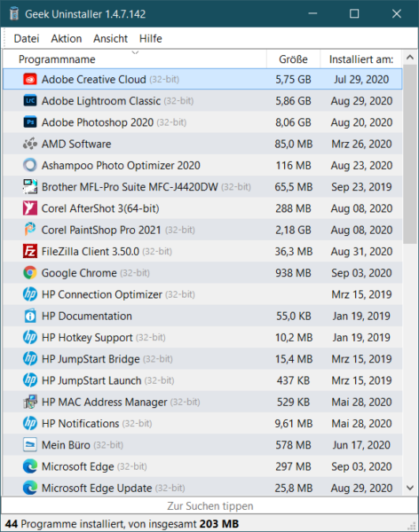Click the HP Hotkey Support icon
This screenshot has width=419, height=532.
coord(30,337)
